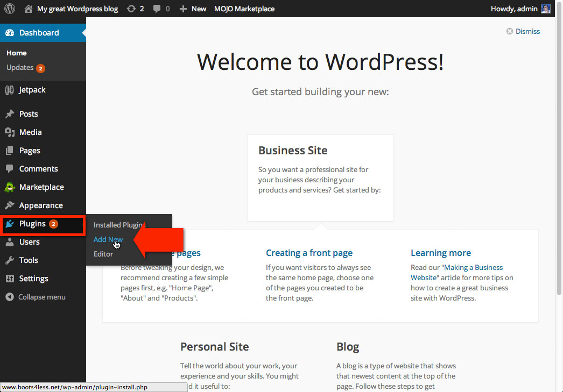Click the Jetpack sidebar icon
Viewport: 563px width, 392px height.
[x=9, y=90]
